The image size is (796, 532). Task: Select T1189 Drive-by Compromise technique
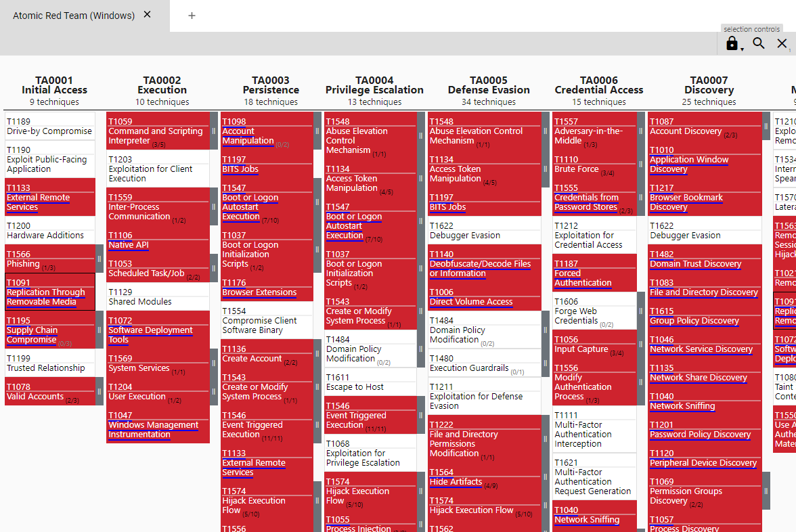click(x=50, y=126)
